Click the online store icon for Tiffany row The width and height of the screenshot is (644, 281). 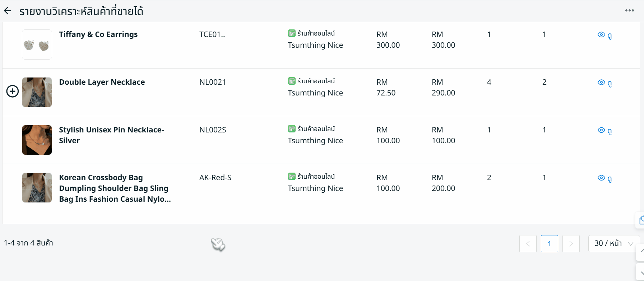point(292,33)
